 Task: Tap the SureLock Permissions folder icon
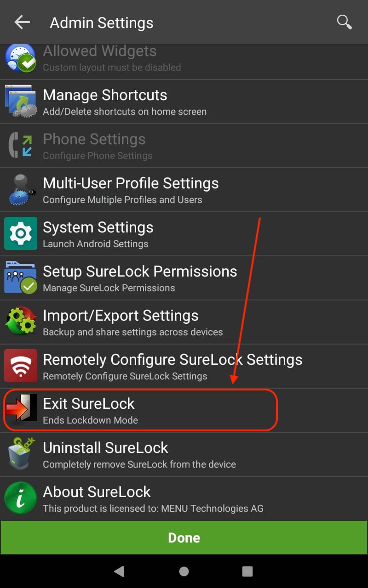click(x=21, y=277)
